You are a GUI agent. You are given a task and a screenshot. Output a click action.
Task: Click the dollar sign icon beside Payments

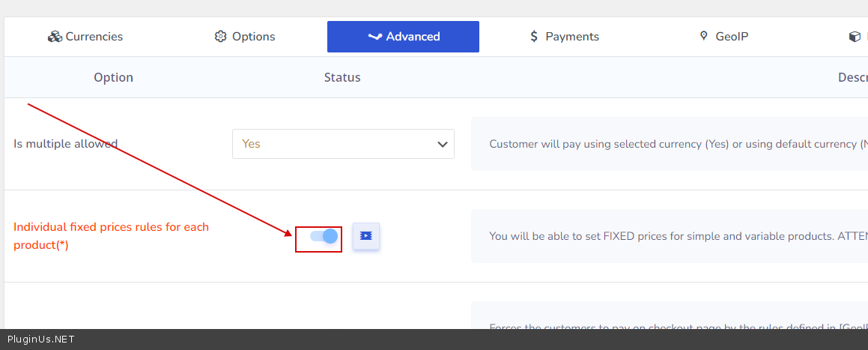[534, 37]
